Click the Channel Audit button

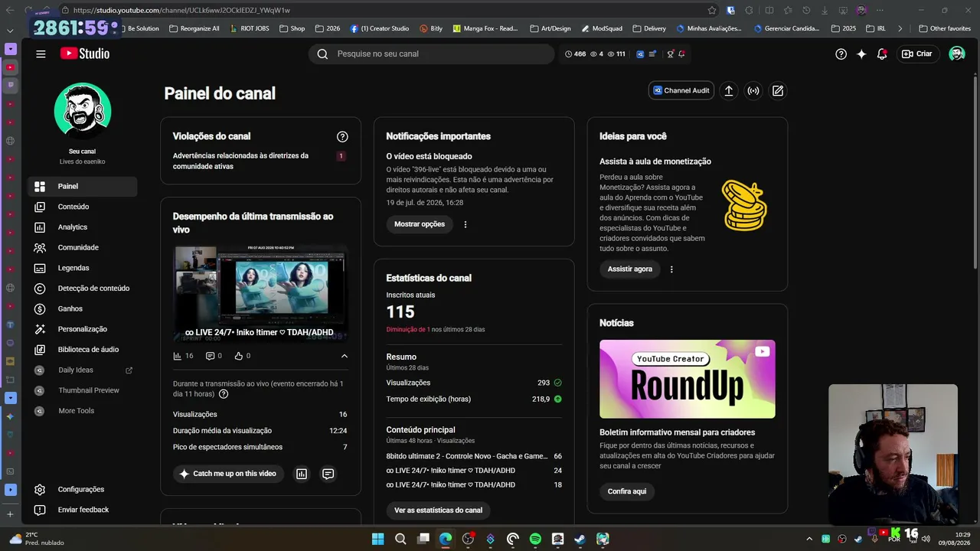point(681,90)
